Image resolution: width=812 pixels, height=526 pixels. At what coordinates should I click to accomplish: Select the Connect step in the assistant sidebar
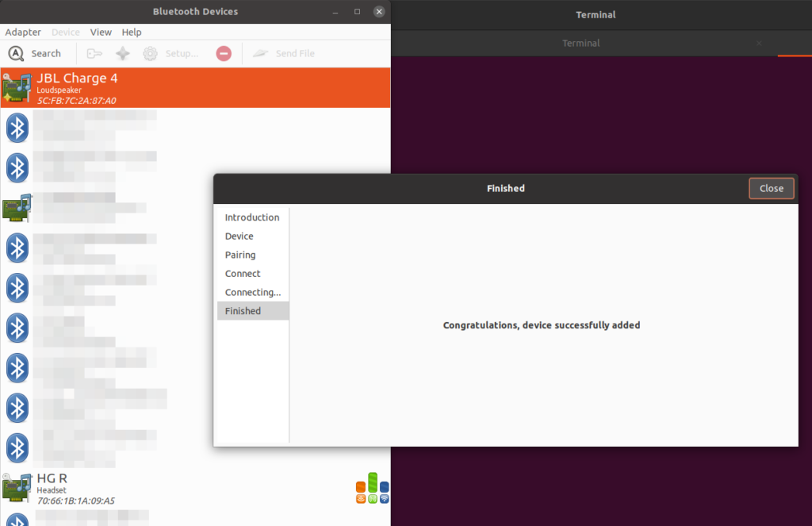[x=253, y=274]
